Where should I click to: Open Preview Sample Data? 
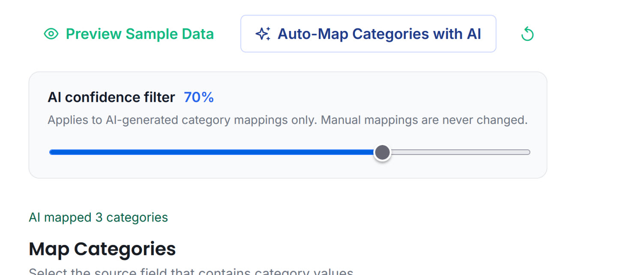tap(139, 34)
